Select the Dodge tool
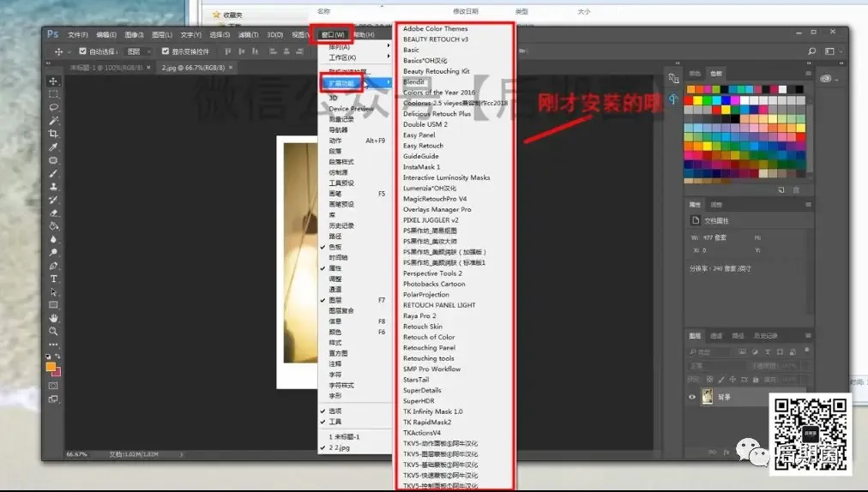This screenshot has height=492, width=868. click(53, 252)
